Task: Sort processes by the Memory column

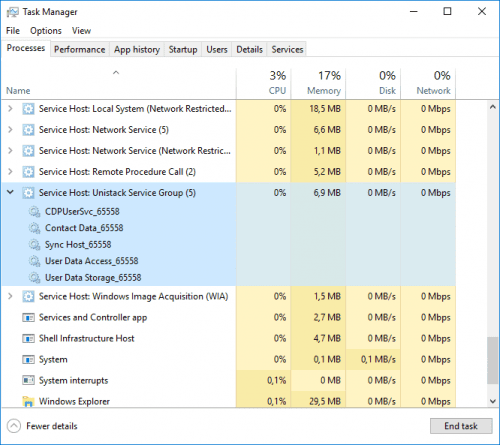Action: point(318,83)
